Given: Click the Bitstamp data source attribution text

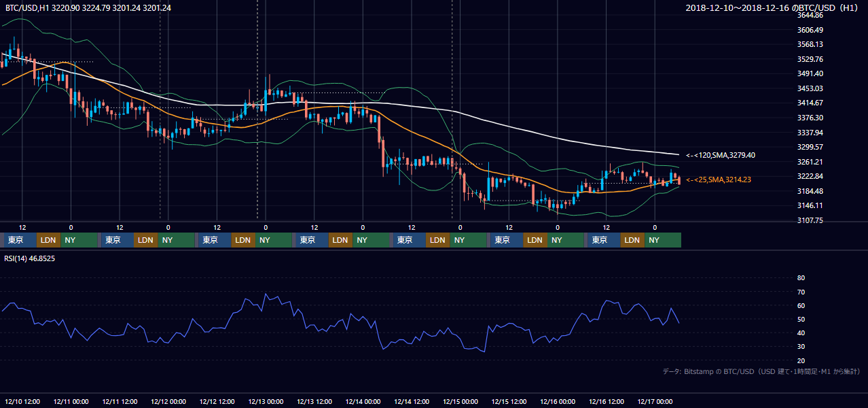Looking at the screenshot, I should (x=761, y=371).
